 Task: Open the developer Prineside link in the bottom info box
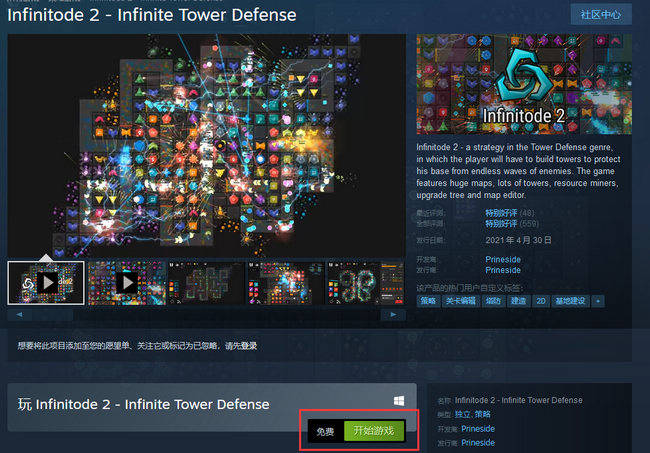pos(478,429)
